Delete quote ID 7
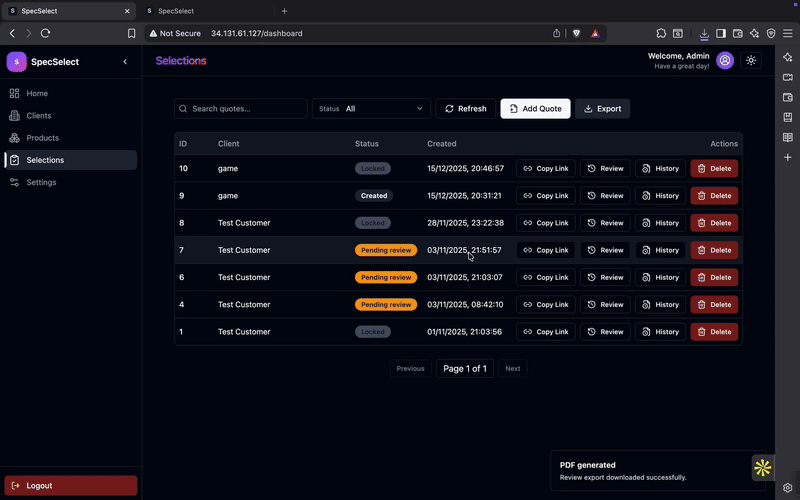Viewport: 800px width, 500px height. [714, 250]
